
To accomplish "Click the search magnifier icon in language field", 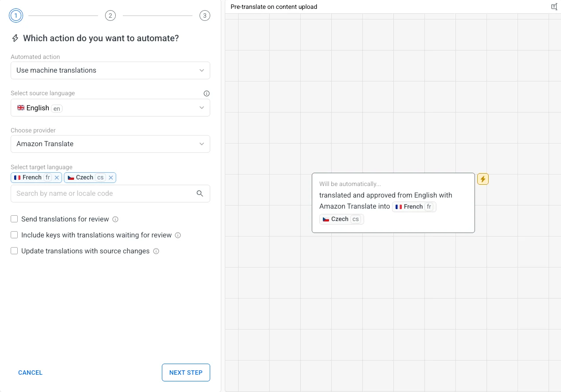I will click(x=200, y=194).
